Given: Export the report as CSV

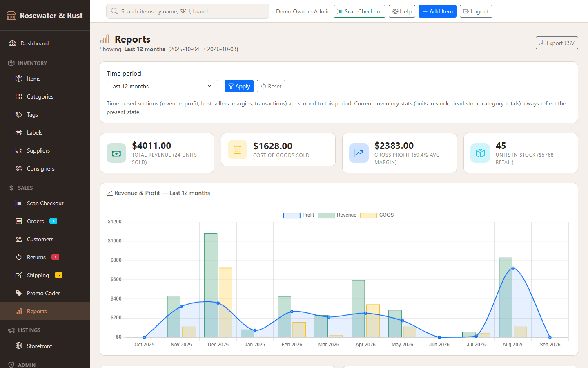Looking at the screenshot, I should 557,43.
